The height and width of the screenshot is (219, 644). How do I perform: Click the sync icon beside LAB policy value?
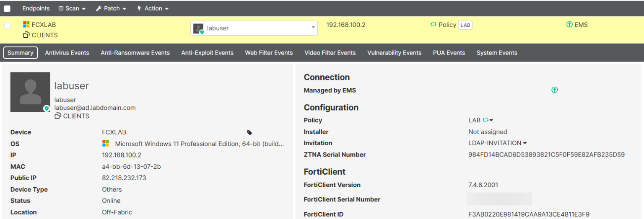click(486, 120)
